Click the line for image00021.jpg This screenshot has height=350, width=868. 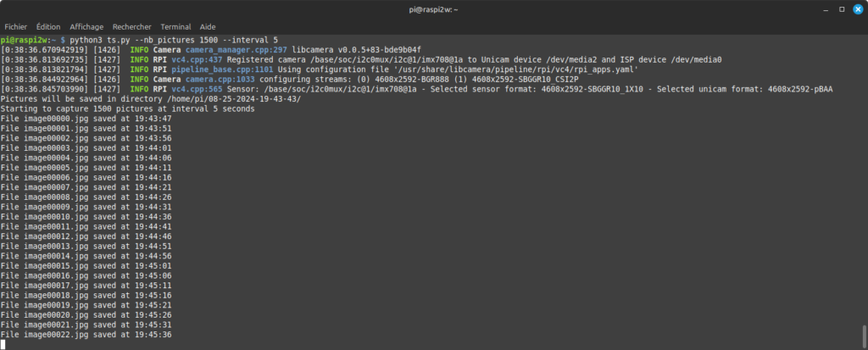tap(86, 325)
